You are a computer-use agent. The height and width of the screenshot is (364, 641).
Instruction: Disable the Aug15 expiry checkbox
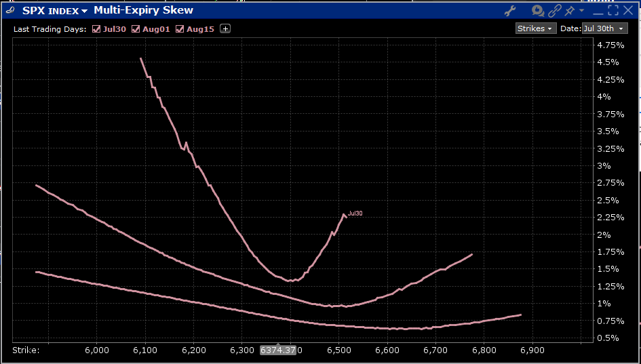(x=180, y=28)
